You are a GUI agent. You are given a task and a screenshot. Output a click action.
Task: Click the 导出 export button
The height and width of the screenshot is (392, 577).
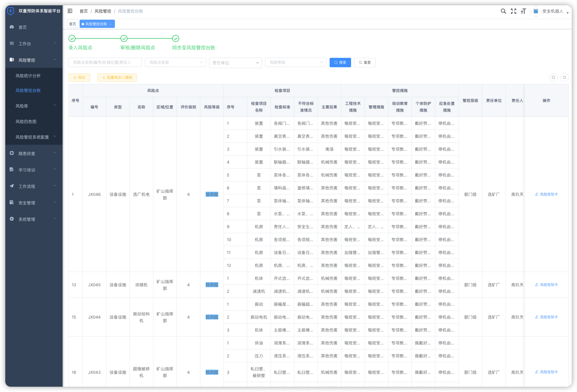pos(79,78)
